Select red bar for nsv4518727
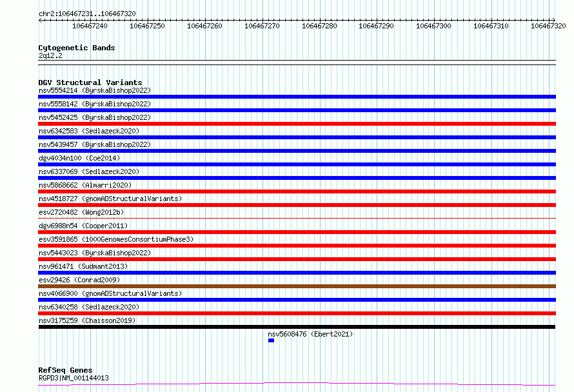 tap(297, 205)
